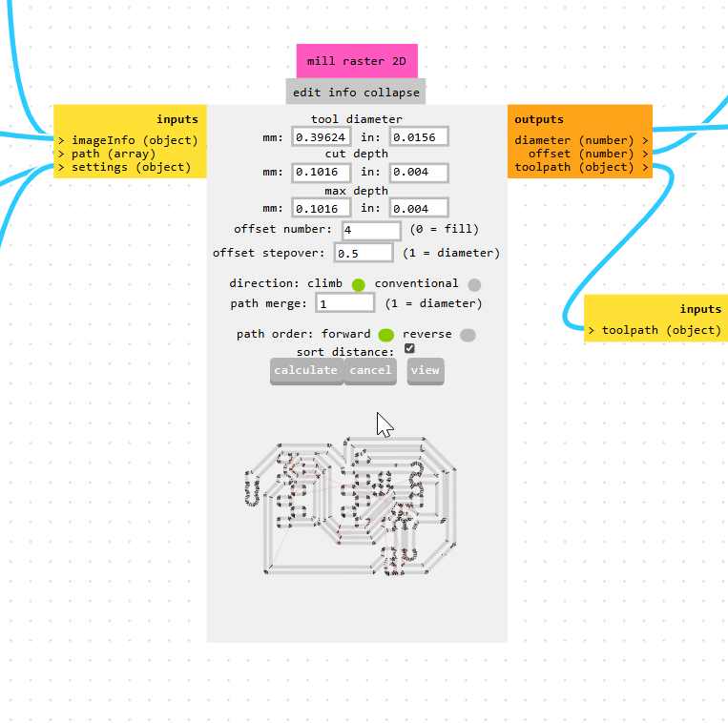Click the settings (object) input port

[124, 167]
